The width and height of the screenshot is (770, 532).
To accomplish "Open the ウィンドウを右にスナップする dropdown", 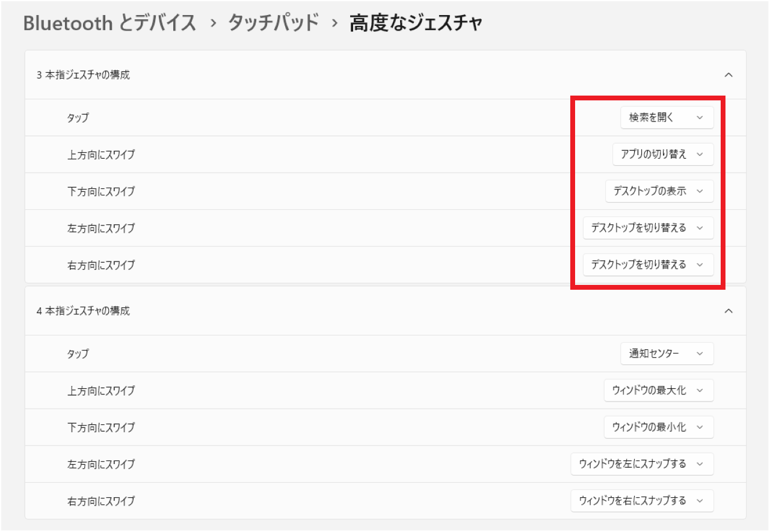I will (642, 501).
